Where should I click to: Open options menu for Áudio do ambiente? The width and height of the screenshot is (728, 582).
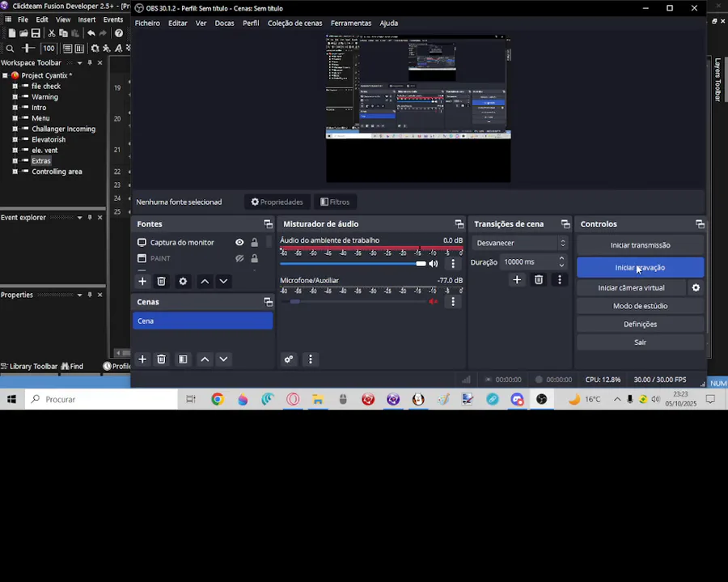453,263
